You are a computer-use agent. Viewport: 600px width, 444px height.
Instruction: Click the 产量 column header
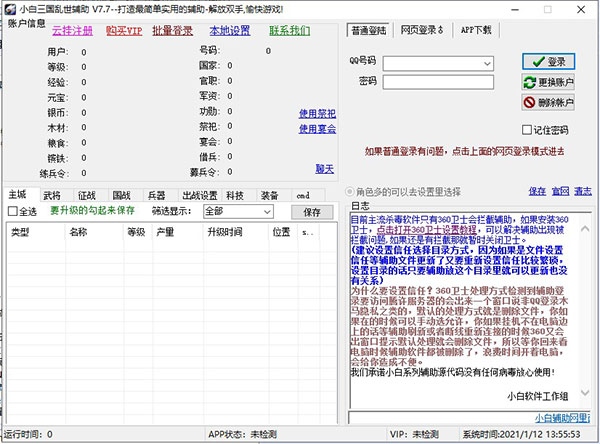click(x=178, y=232)
